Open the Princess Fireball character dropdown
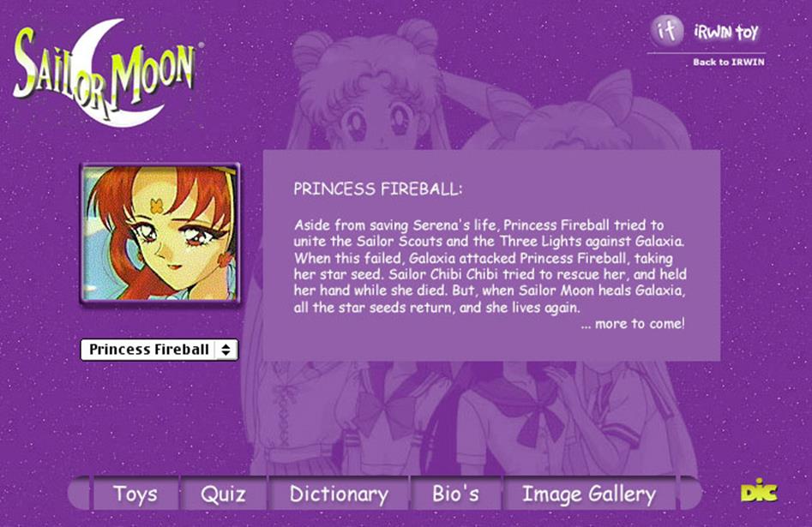 pyautogui.click(x=159, y=350)
